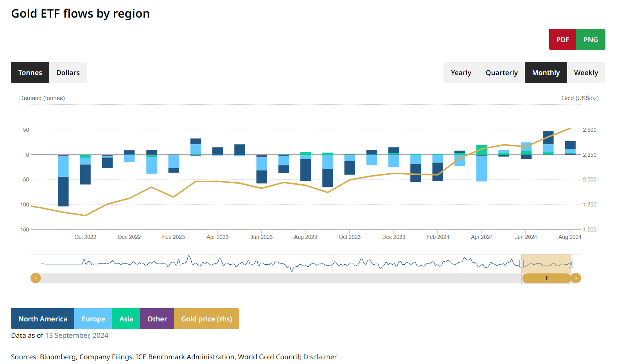Toggle Asia series visibility
Viewport: 634px width, 364px height.
(126, 319)
